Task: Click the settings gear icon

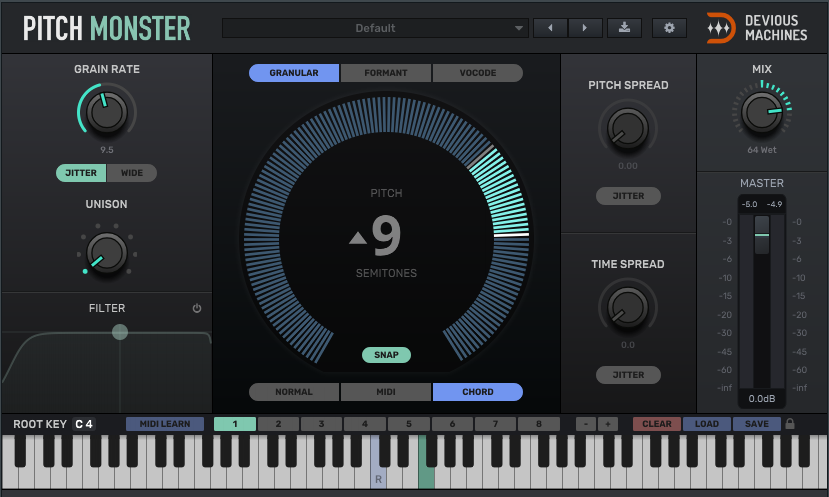Action: [x=669, y=28]
